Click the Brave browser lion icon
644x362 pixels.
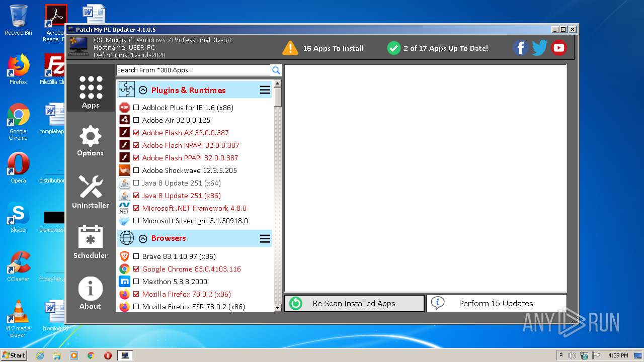coord(124,256)
